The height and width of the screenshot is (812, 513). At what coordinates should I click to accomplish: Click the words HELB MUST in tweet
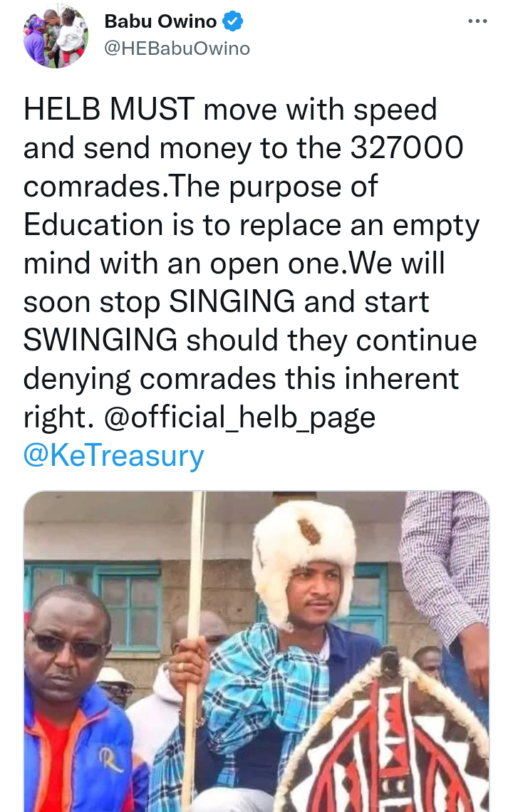tap(109, 110)
